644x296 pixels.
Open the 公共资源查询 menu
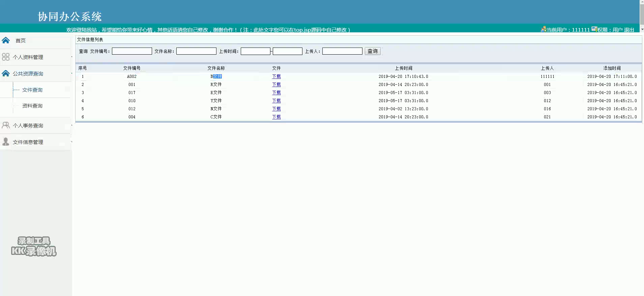click(28, 74)
